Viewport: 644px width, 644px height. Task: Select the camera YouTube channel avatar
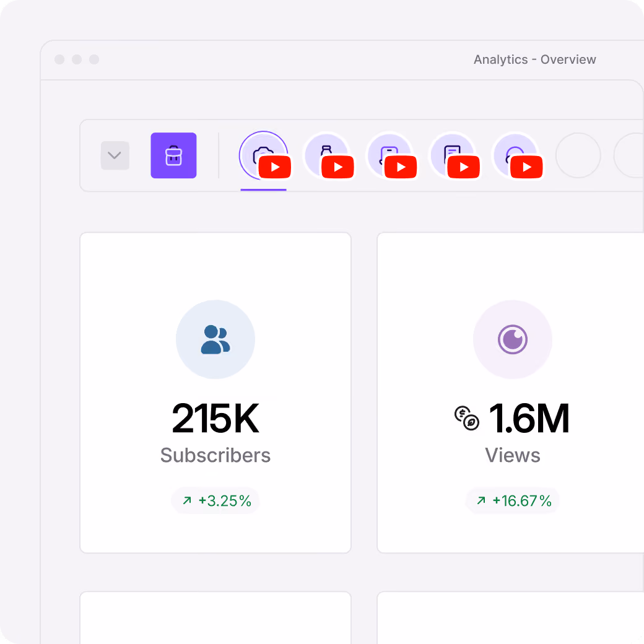(x=264, y=155)
